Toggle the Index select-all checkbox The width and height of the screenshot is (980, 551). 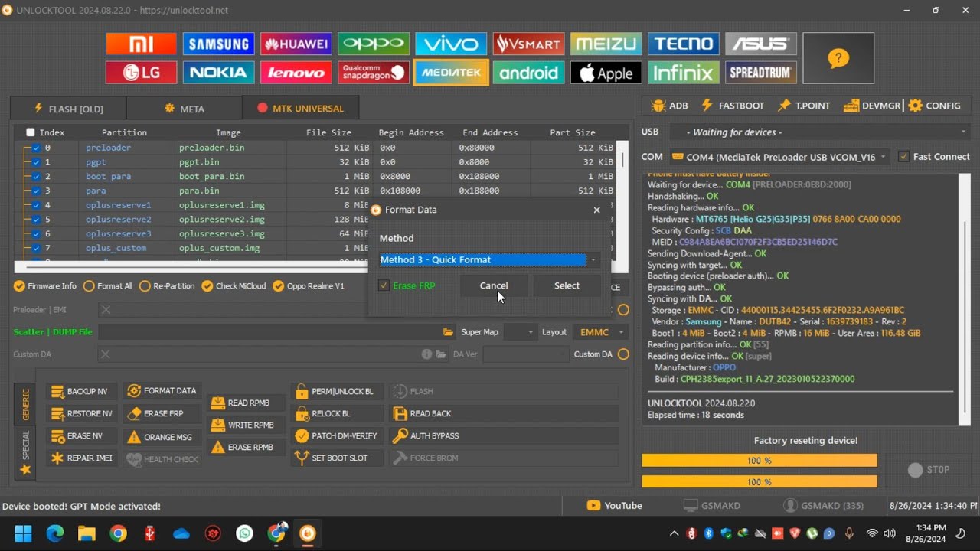pyautogui.click(x=31, y=132)
